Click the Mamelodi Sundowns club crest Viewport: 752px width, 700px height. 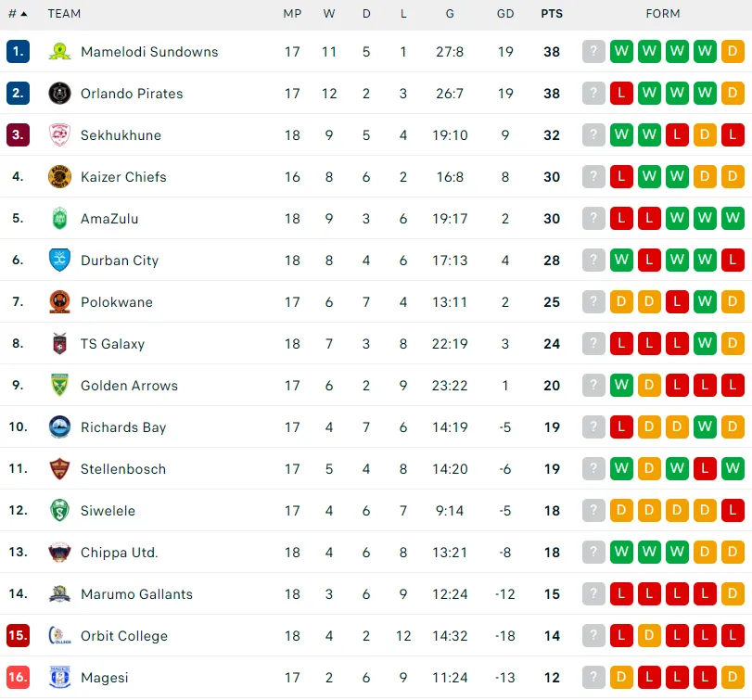point(59,52)
